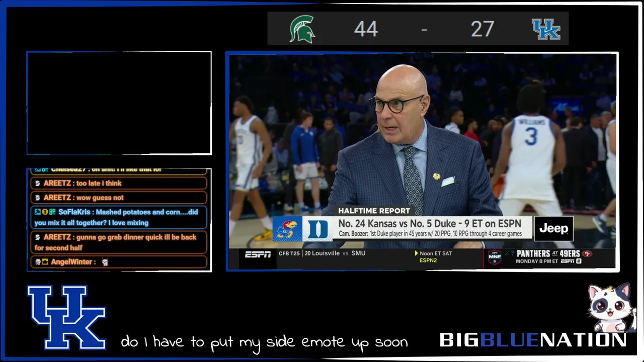Click the badge beside 'AREETZ : too late i think'
The width and height of the screenshot is (644, 362).
[x=37, y=184]
